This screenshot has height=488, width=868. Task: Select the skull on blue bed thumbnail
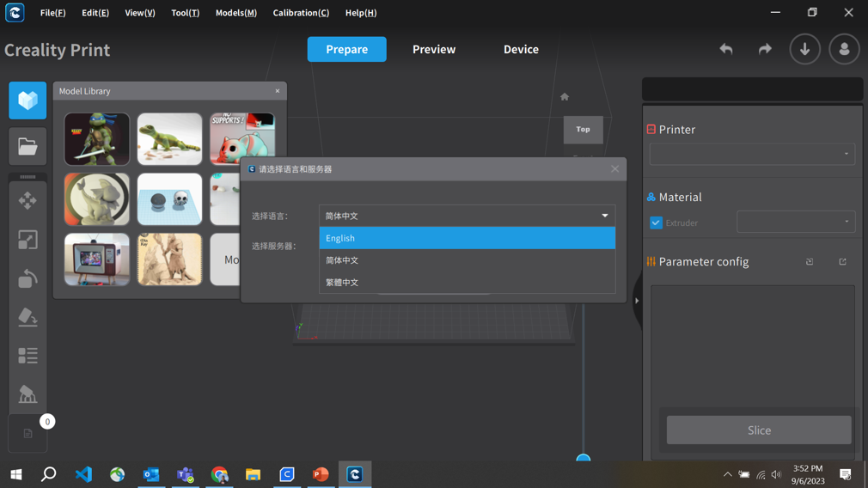pyautogui.click(x=169, y=199)
